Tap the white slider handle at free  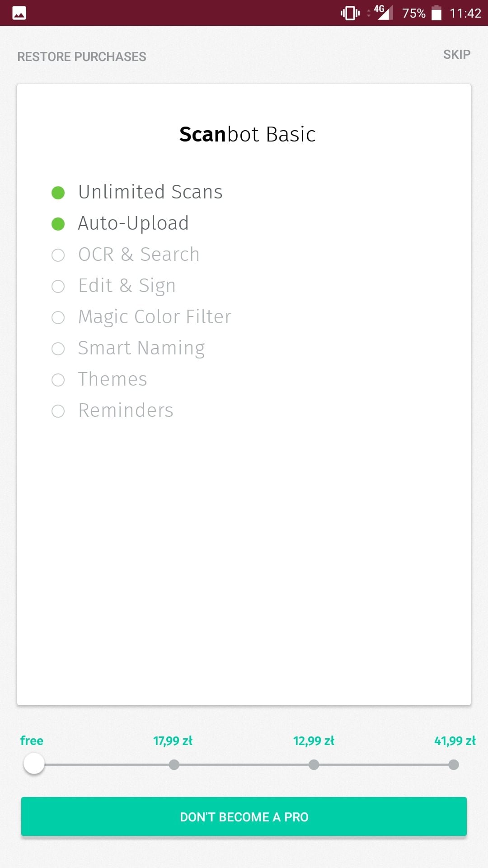click(x=34, y=764)
